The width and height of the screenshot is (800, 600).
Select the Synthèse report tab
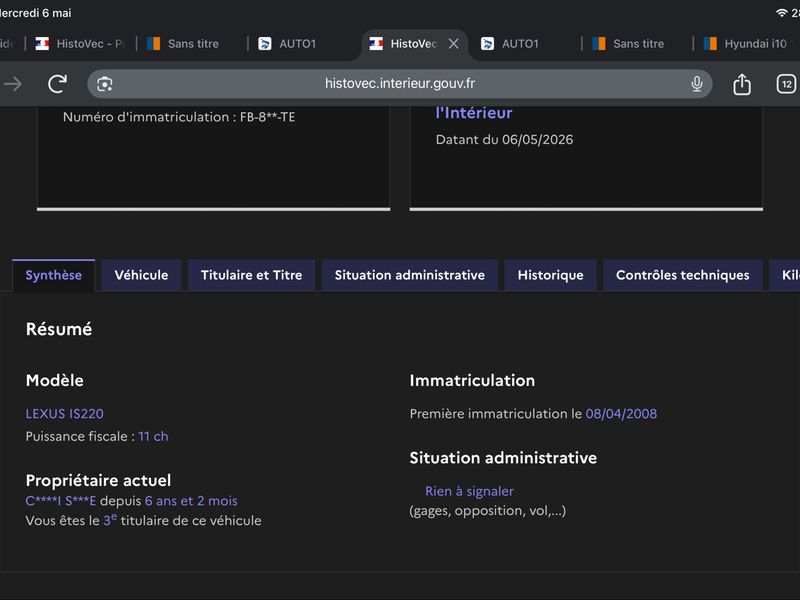coord(54,275)
